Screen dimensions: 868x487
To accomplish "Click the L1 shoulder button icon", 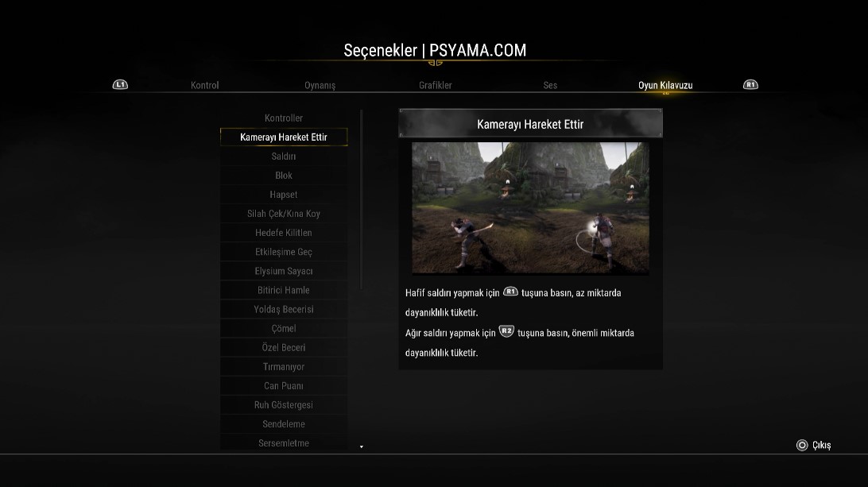I will pyautogui.click(x=120, y=85).
